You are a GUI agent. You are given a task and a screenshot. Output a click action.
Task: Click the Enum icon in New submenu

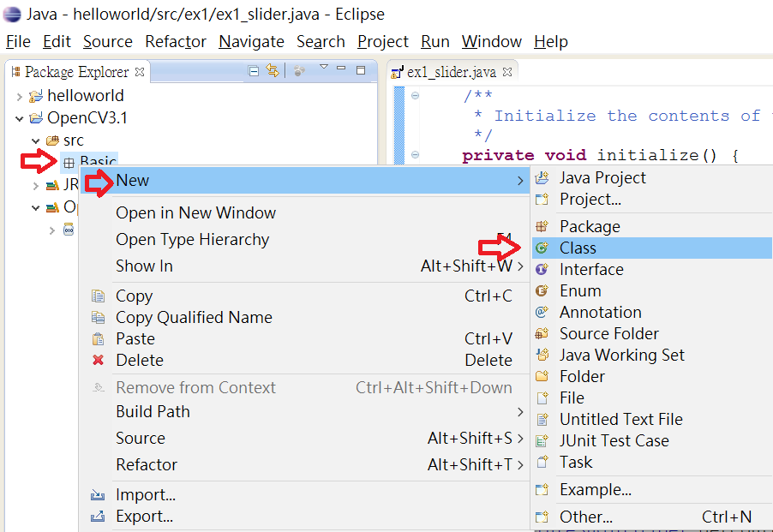pos(542,290)
